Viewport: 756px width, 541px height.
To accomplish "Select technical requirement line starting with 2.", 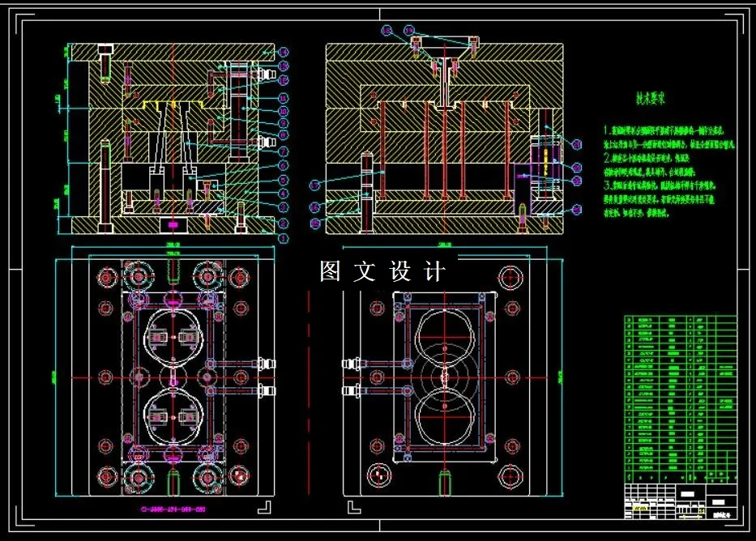I will point(646,158).
